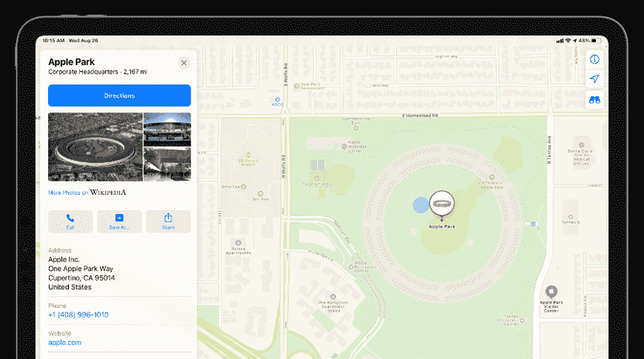The width and height of the screenshot is (644, 359).
Task: Tap the Apple Park Visitor Center marker
Action: (551, 292)
